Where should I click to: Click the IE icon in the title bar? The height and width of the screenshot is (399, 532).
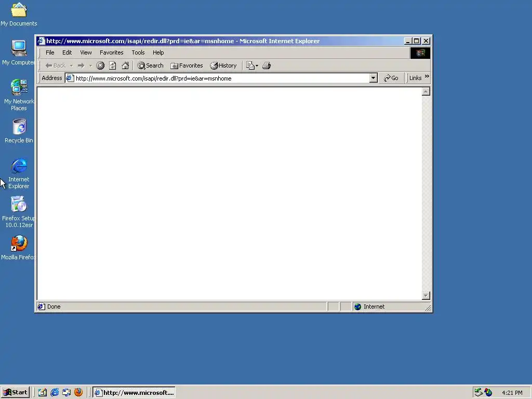[42, 41]
